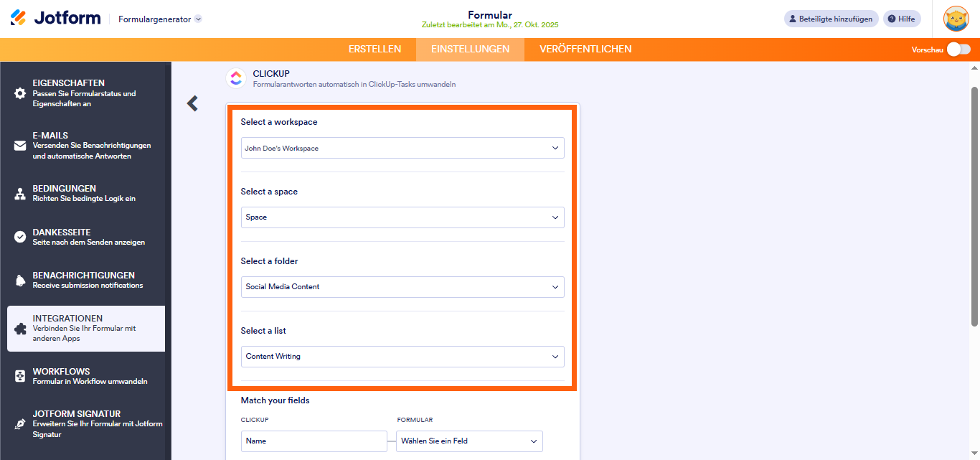Screen dimensions: 980x460
Task: Open Workflows via its sidebar icon
Action: pyautogui.click(x=19, y=376)
